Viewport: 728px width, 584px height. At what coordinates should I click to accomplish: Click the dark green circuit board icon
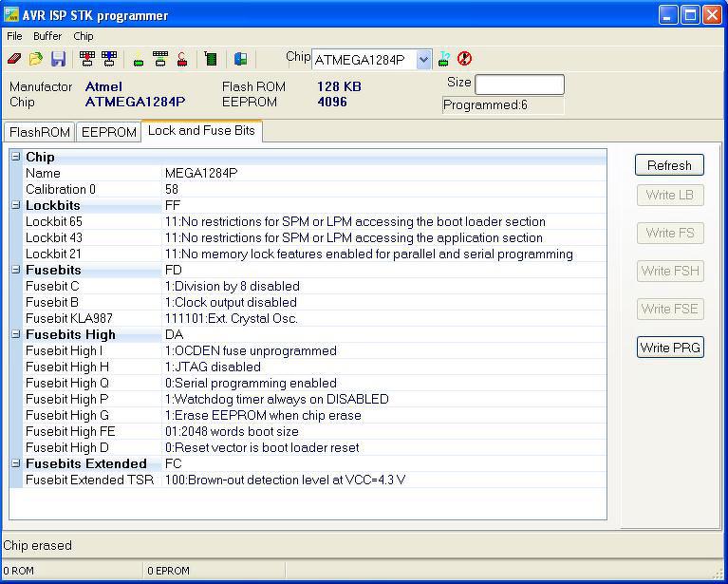211,59
